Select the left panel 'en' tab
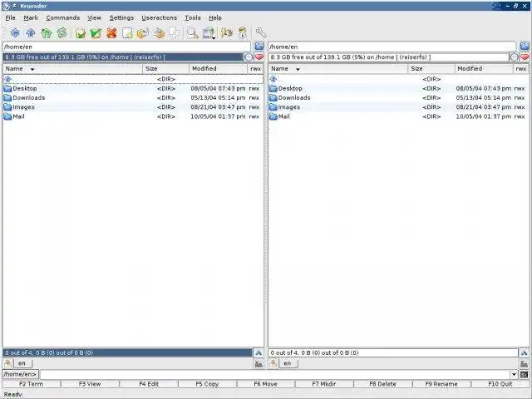Image resolution: width=532 pixels, height=399 pixels. pos(22,364)
